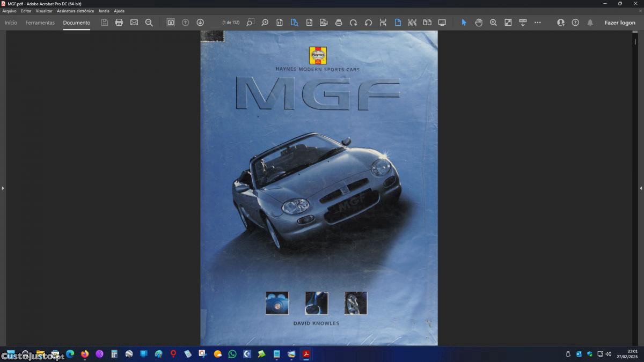Expand the right tools pane
This screenshot has height=362, width=644.
point(641,188)
